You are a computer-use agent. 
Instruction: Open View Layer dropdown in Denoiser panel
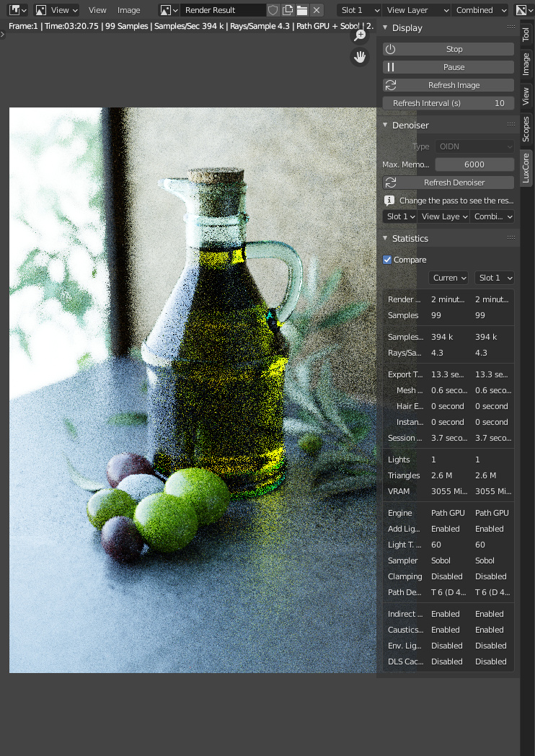444,216
